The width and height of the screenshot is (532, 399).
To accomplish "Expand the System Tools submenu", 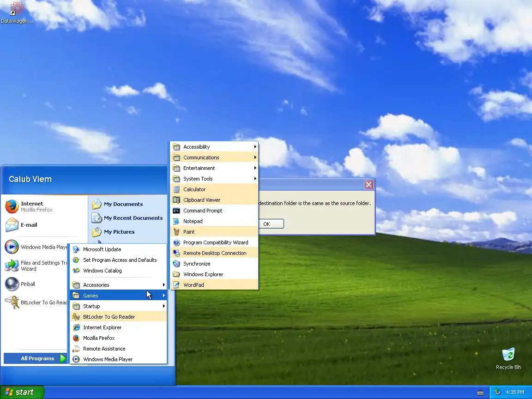I will pos(214,179).
